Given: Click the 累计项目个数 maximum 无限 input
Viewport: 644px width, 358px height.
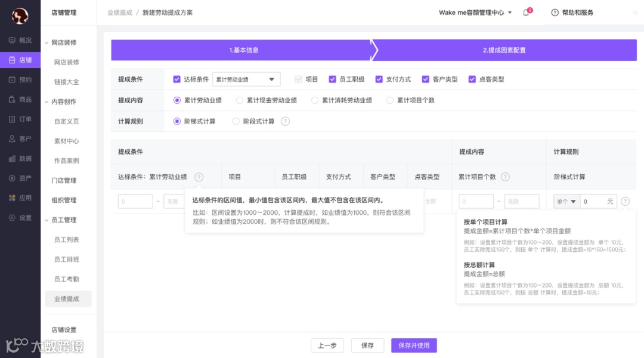Looking at the screenshot, I should coord(522,202).
